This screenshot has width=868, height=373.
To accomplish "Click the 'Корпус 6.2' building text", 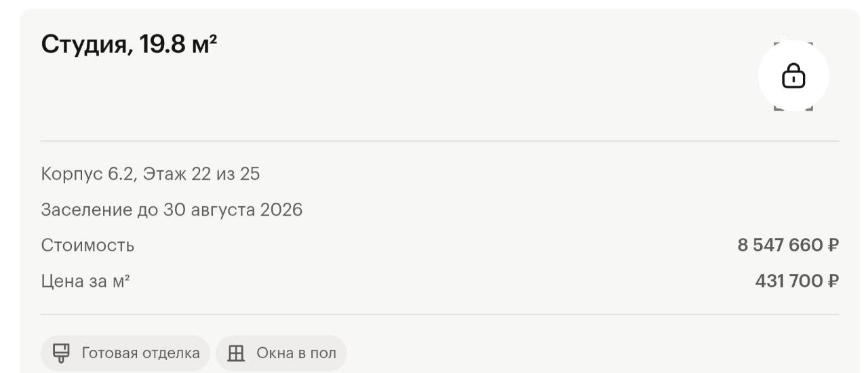I will [88, 174].
